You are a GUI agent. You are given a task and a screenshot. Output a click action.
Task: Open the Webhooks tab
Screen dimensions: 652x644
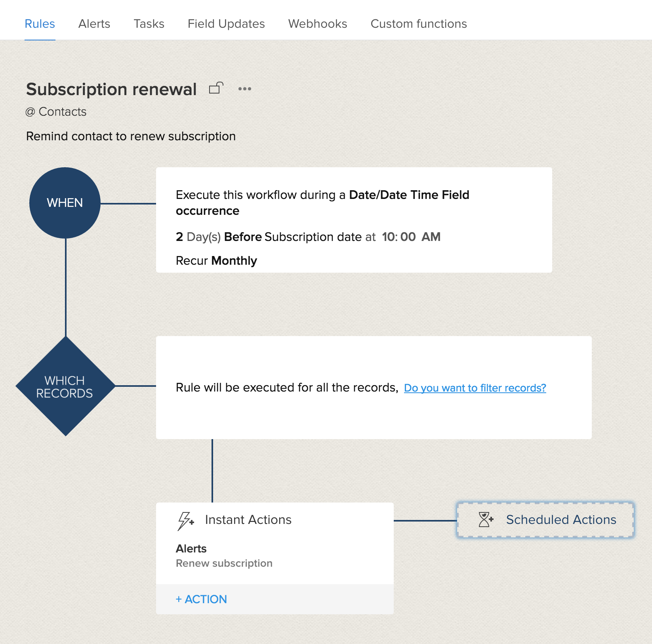(318, 24)
